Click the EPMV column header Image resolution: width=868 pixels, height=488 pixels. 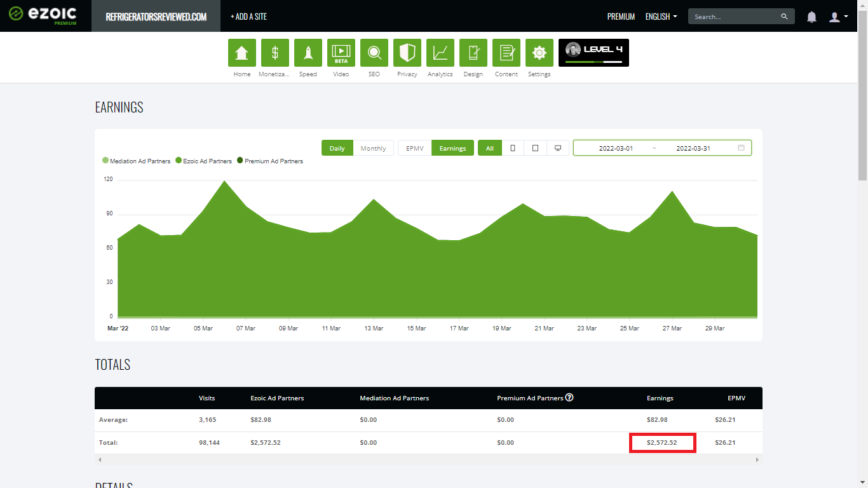(x=736, y=398)
